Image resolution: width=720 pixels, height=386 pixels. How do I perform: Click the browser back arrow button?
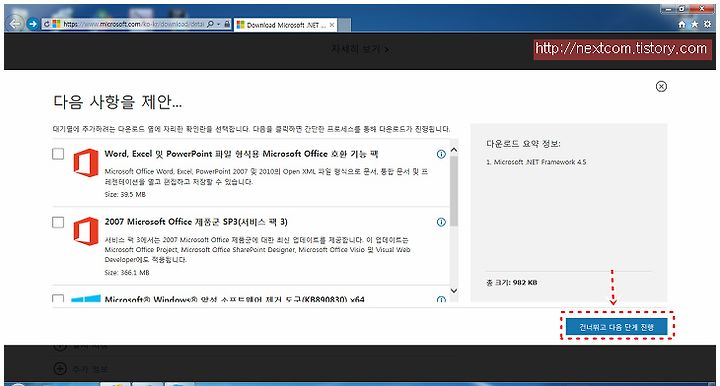[x=16, y=23]
